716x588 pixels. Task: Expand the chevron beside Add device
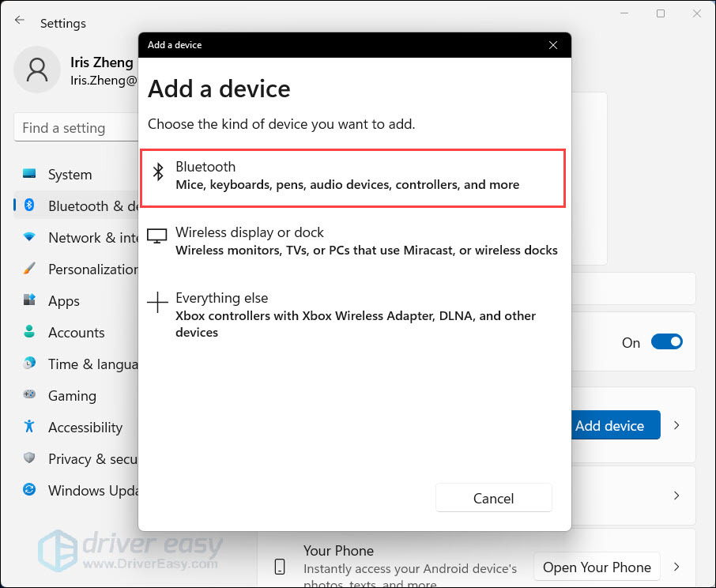coord(676,425)
